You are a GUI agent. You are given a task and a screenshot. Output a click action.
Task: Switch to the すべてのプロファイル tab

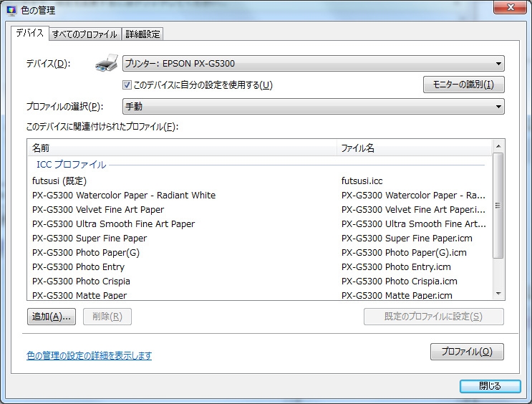[x=84, y=34]
